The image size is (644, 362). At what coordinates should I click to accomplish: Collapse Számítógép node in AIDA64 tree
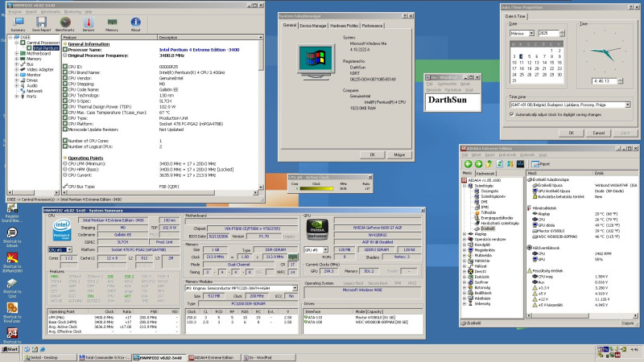click(x=465, y=186)
